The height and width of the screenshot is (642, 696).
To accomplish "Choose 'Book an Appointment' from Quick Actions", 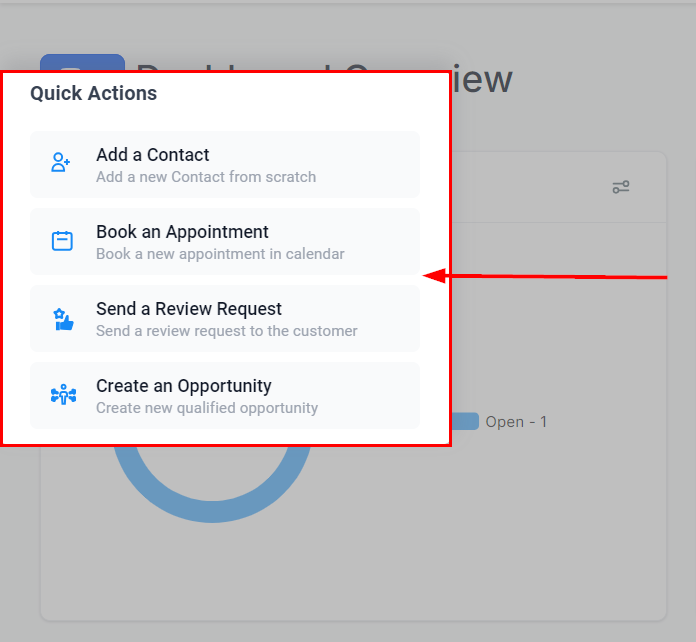I will click(182, 232).
